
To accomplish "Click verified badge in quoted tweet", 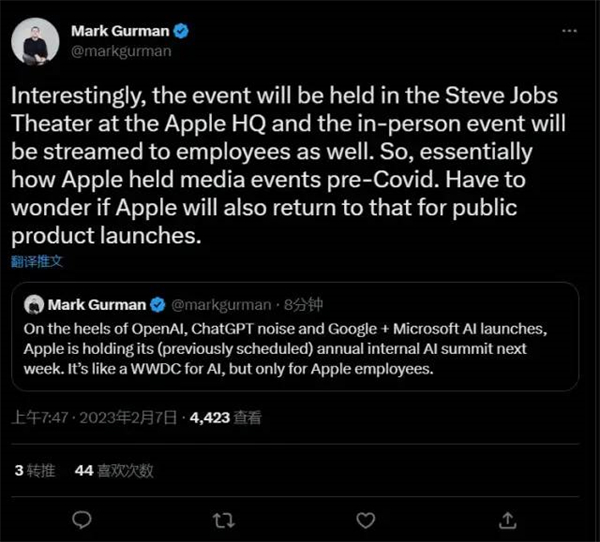I will point(157,305).
